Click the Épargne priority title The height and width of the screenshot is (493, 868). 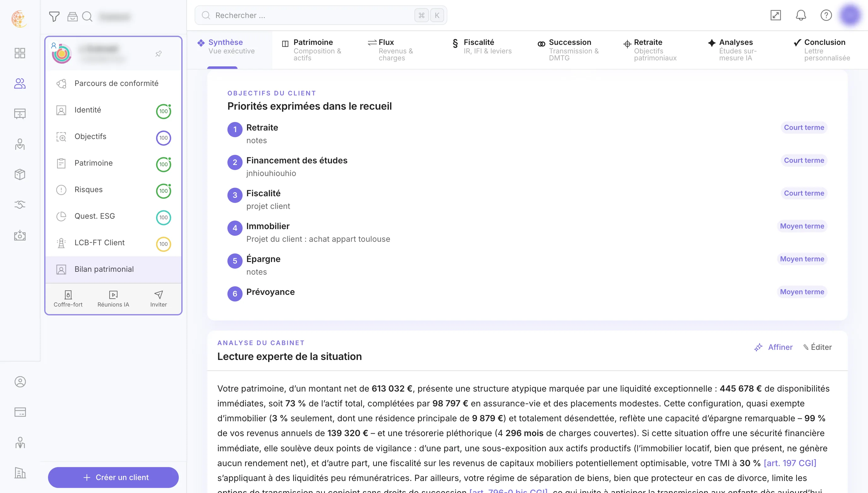click(x=263, y=259)
